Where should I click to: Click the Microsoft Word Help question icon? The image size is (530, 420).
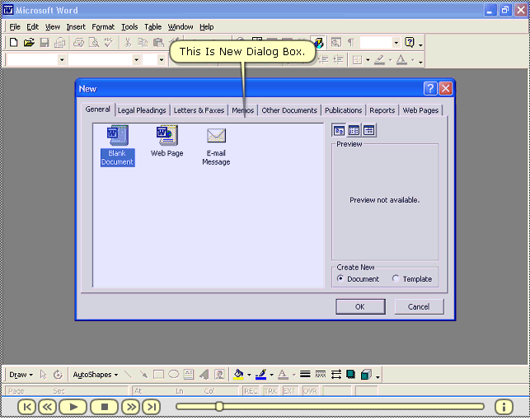pyautogui.click(x=410, y=43)
